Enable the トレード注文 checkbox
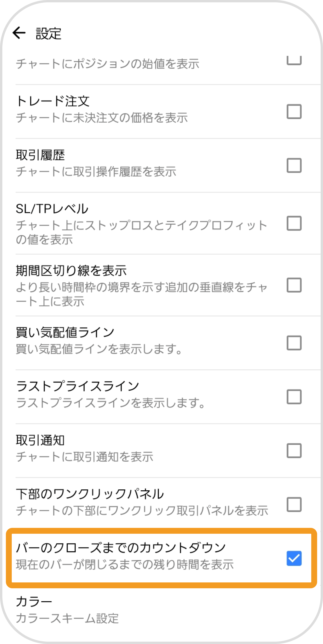The image size is (323, 644). (x=294, y=111)
